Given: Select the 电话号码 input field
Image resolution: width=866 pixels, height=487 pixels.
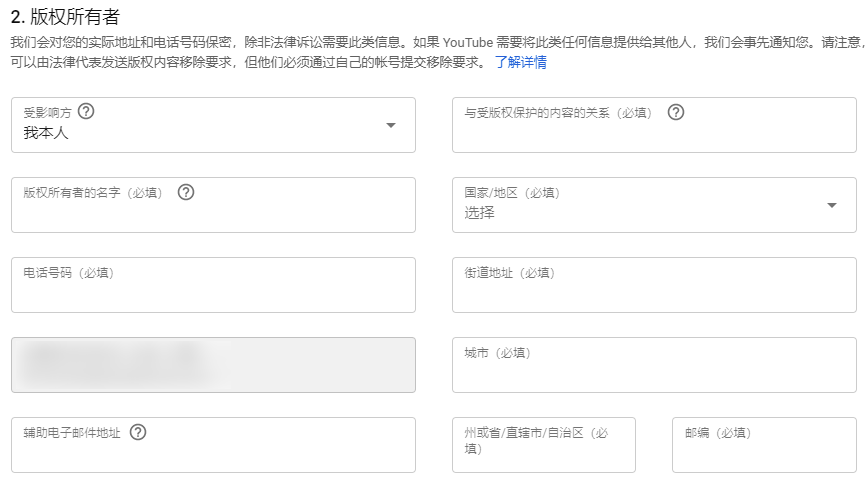Looking at the screenshot, I should tap(213, 293).
